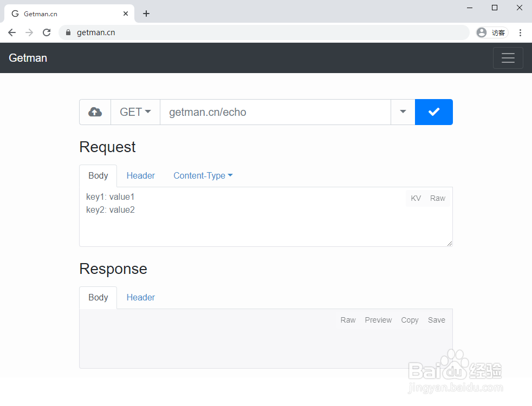532x406 pixels.
Task: Click the cloud upload icon
Action: 95,112
